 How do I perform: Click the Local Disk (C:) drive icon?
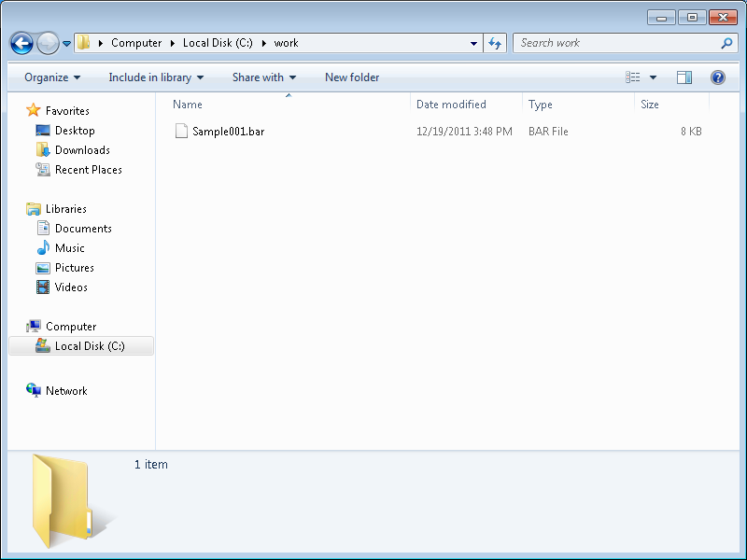43,345
